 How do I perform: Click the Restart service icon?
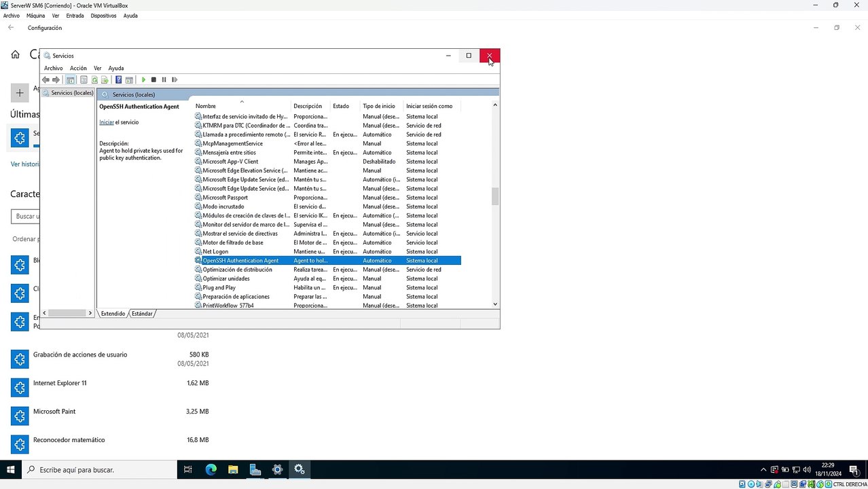point(175,79)
